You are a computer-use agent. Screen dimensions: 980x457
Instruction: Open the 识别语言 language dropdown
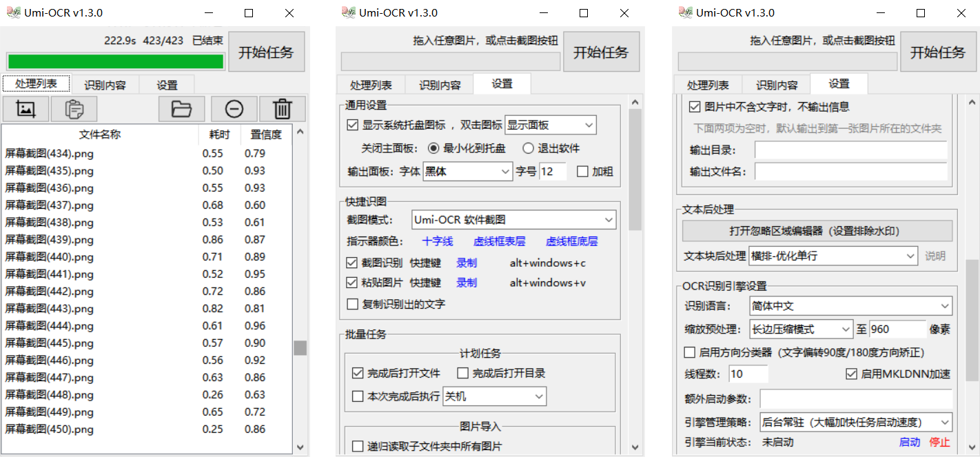(851, 305)
